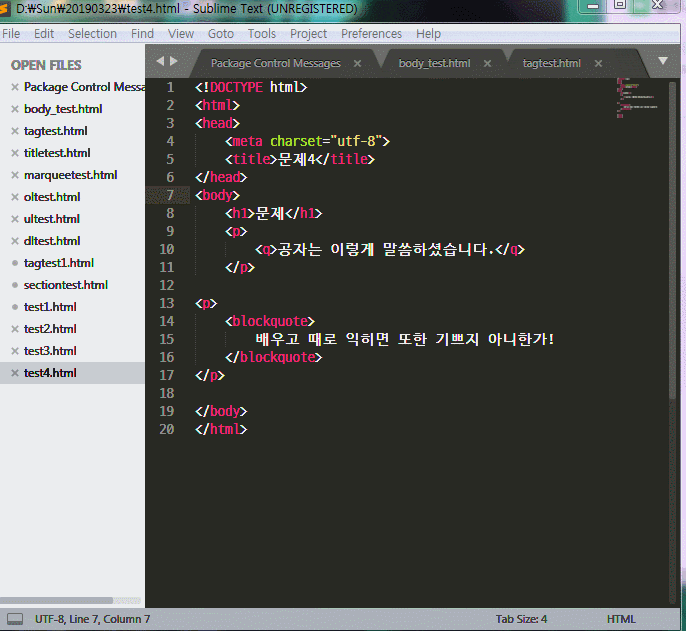
Task: Close test3.html via sidebar x icon
Action: click(x=15, y=351)
